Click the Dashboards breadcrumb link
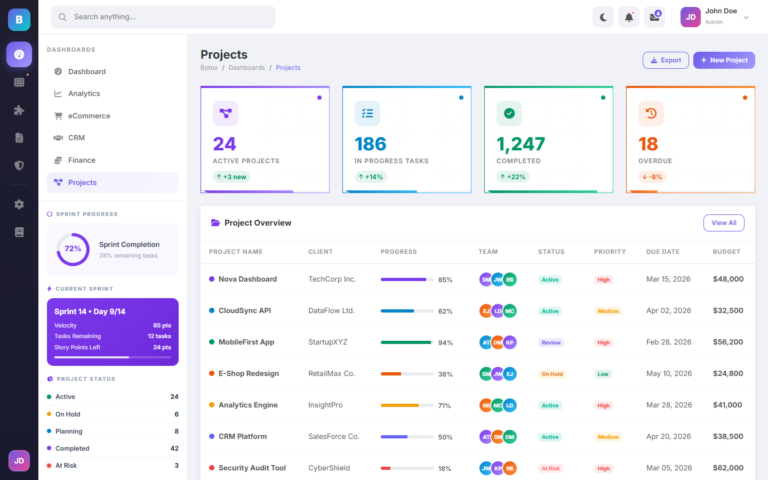Viewport: 768px width, 480px height. (246, 68)
